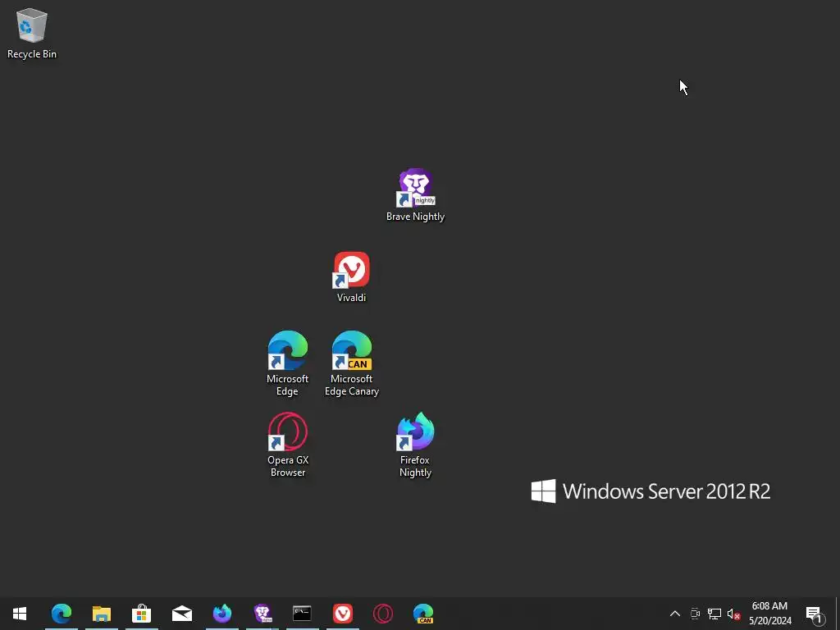The image size is (840, 630).
Task: Open the Windows Start menu
Action: pyautogui.click(x=20, y=614)
